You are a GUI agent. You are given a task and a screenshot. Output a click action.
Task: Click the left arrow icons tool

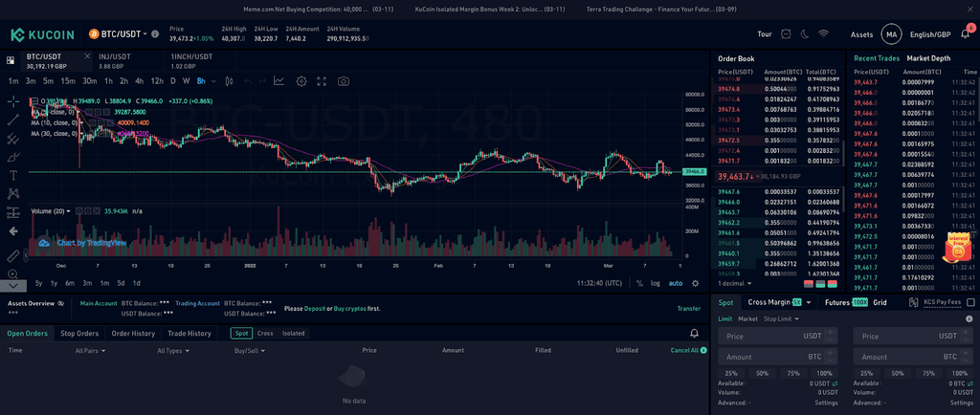[x=13, y=230]
